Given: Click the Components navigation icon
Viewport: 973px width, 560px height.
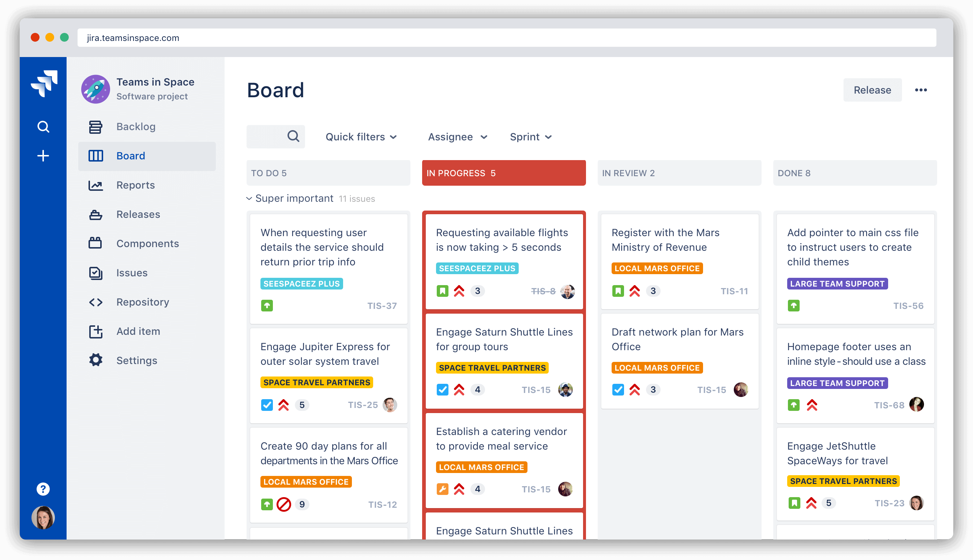Looking at the screenshot, I should [x=95, y=243].
